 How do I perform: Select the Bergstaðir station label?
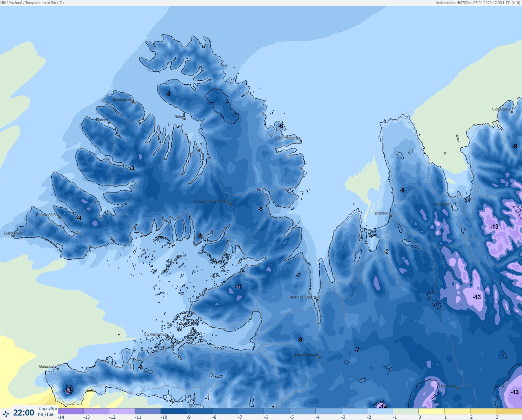coord(442,204)
